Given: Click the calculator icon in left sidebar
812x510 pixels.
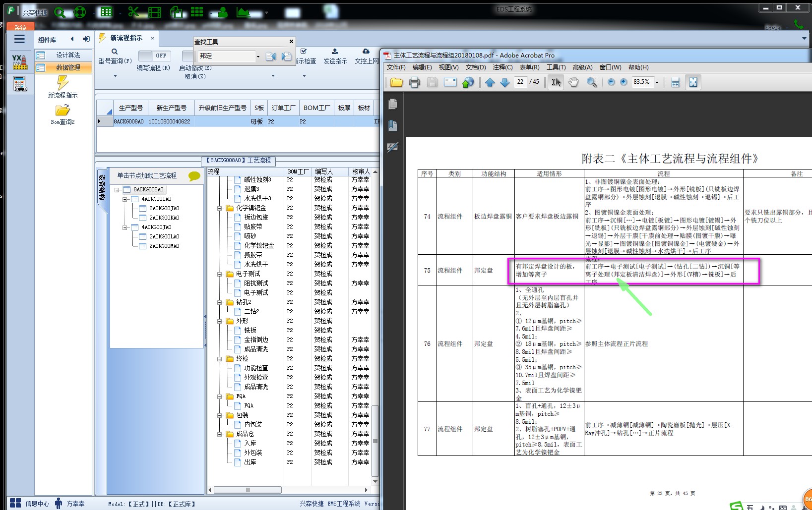Looking at the screenshot, I should 20,84.
